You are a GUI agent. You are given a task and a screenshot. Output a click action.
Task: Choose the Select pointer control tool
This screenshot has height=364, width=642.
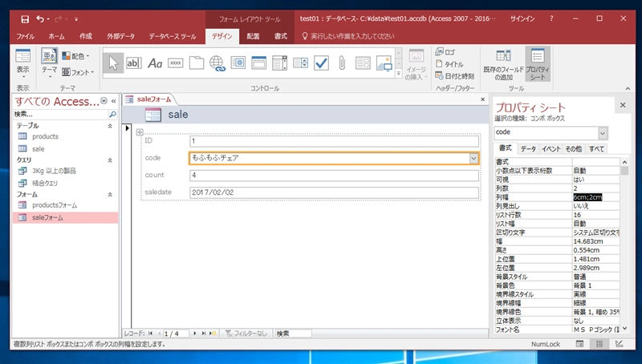pyautogui.click(x=113, y=63)
